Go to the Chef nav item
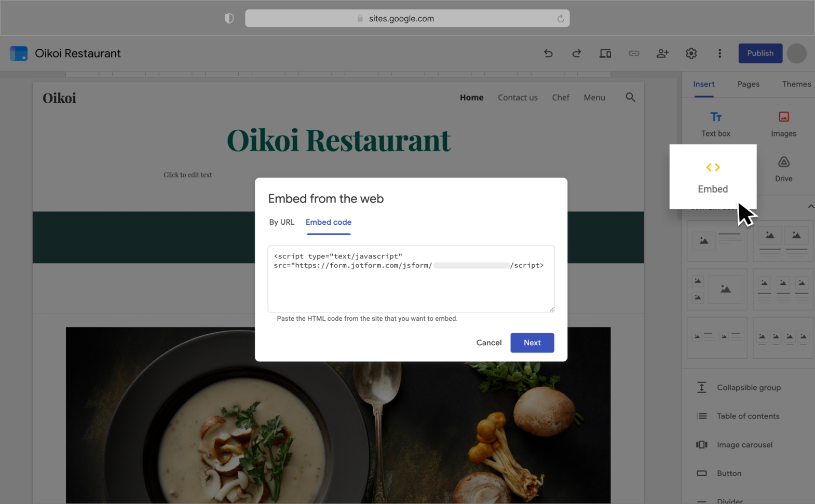Image resolution: width=815 pixels, height=504 pixels. pyautogui.click(x=561, y=98)
